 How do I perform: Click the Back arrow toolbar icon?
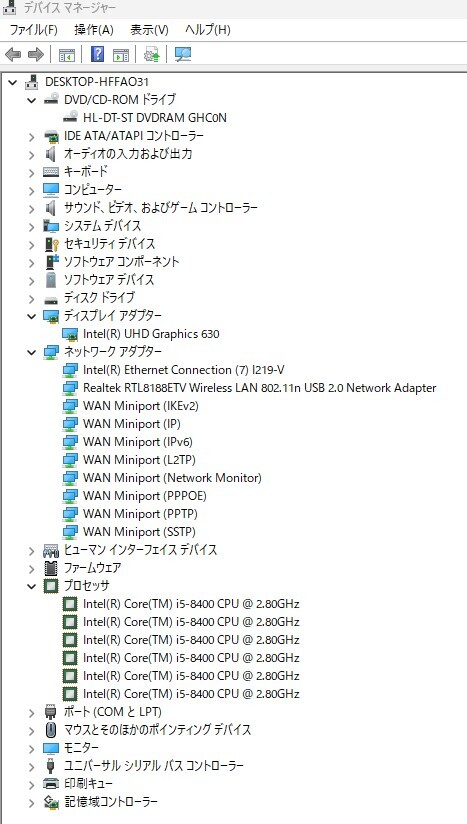point(13,54)
